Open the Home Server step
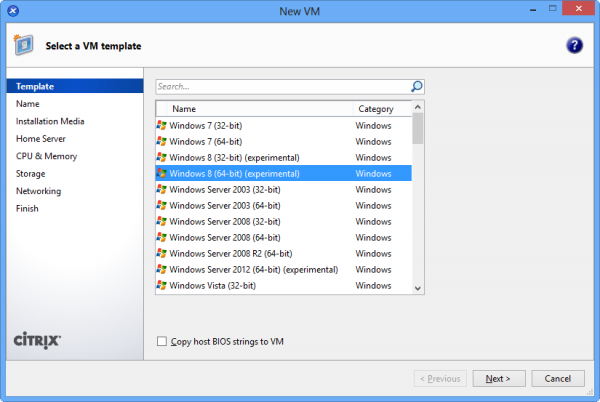This screenshot has width=600, height=402. tap(41, 139)
